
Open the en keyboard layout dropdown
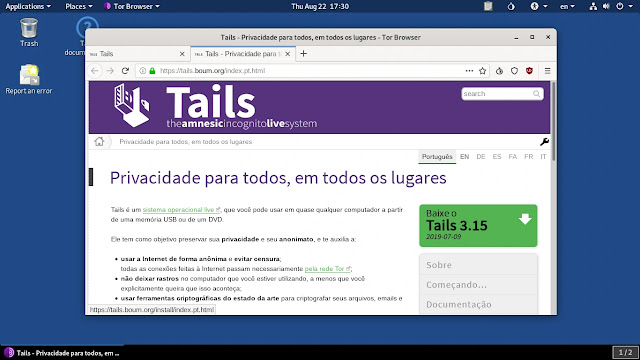pyautogui.click(x=567, y=6)
